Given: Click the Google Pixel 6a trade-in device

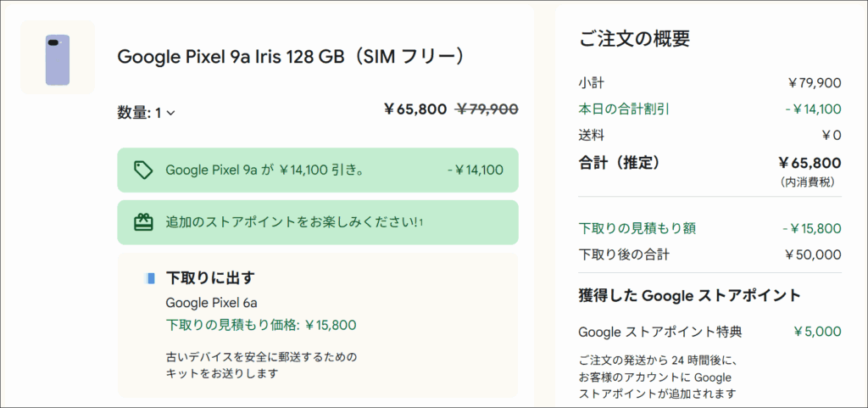Looking at the screenshot, I should coord(211,302).
